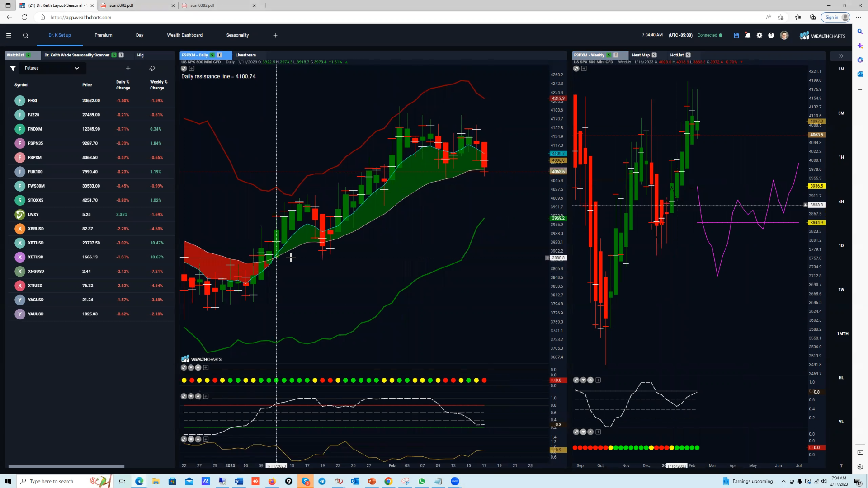Switch to Premium workspace tab
This screenshot has height=488, width=868.
(x=104, y=35)
